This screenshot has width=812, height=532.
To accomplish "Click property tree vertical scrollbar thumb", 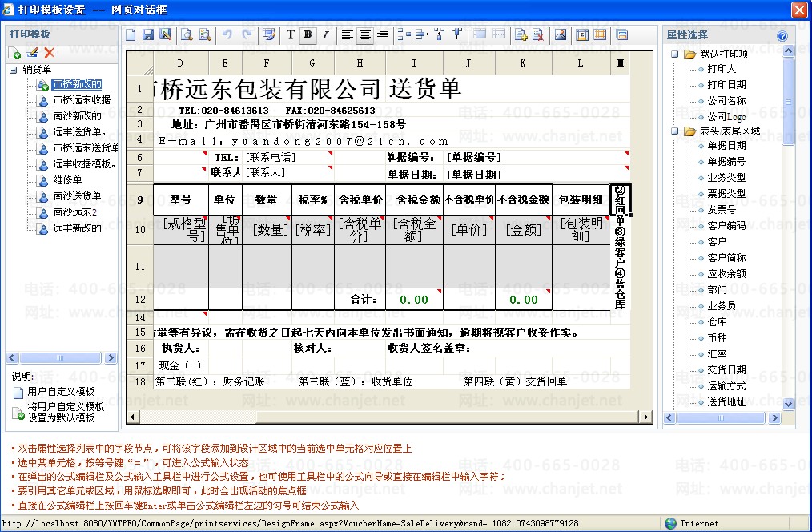I will click(788, 102).
